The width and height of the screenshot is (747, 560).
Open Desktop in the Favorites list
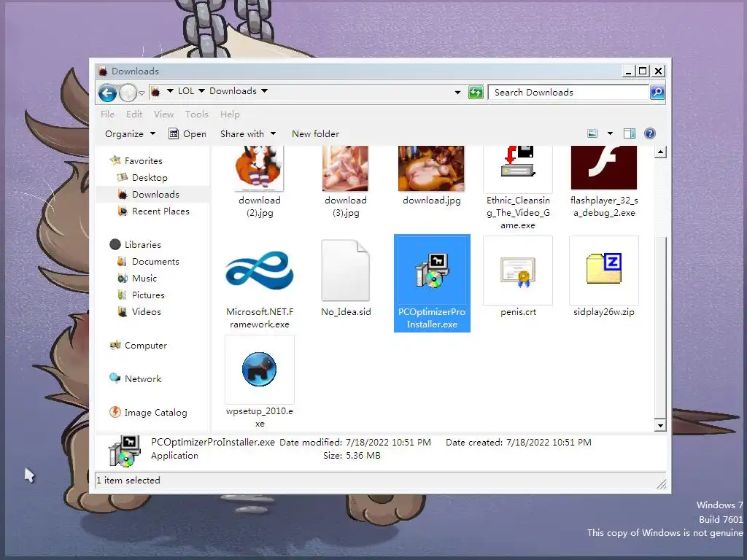pos(150,178)
